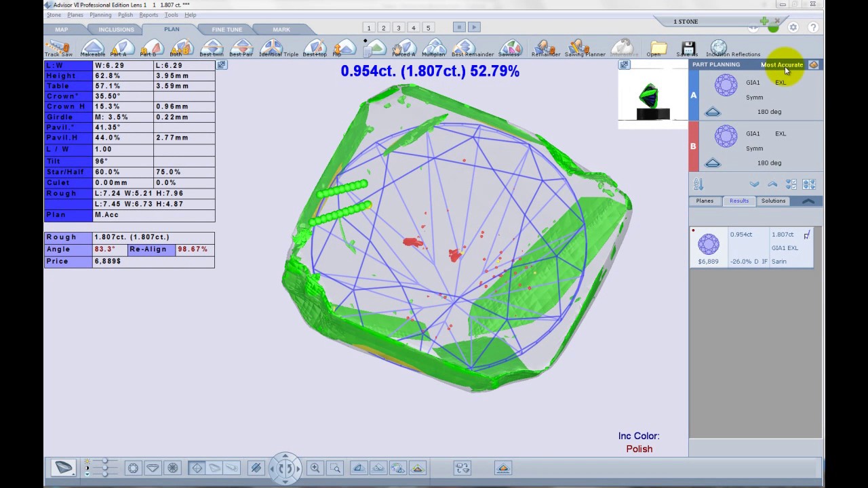Open the Polish menu
This screenshot has height=488, width=868.
pyautogui.click(x=125, y=15)
